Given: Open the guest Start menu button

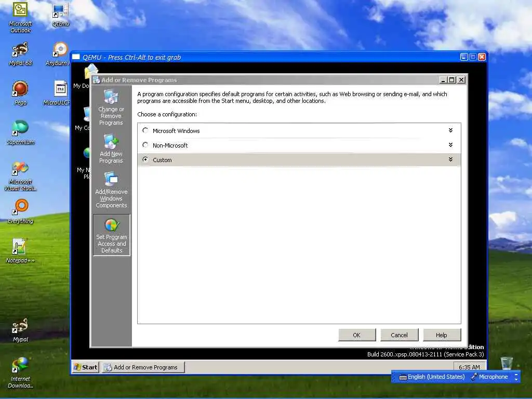Looking at the screenshot, I should [86, 367].
